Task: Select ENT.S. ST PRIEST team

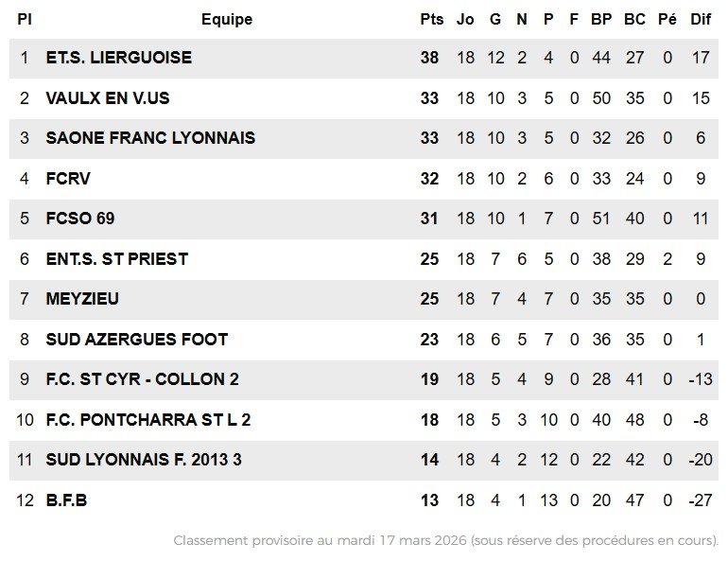Action: coord(117,259)
